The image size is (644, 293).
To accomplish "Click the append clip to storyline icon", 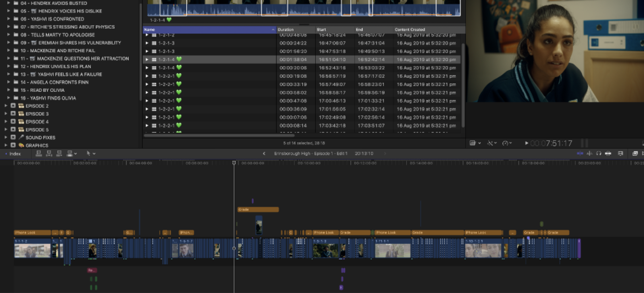I will click(59, 154).
